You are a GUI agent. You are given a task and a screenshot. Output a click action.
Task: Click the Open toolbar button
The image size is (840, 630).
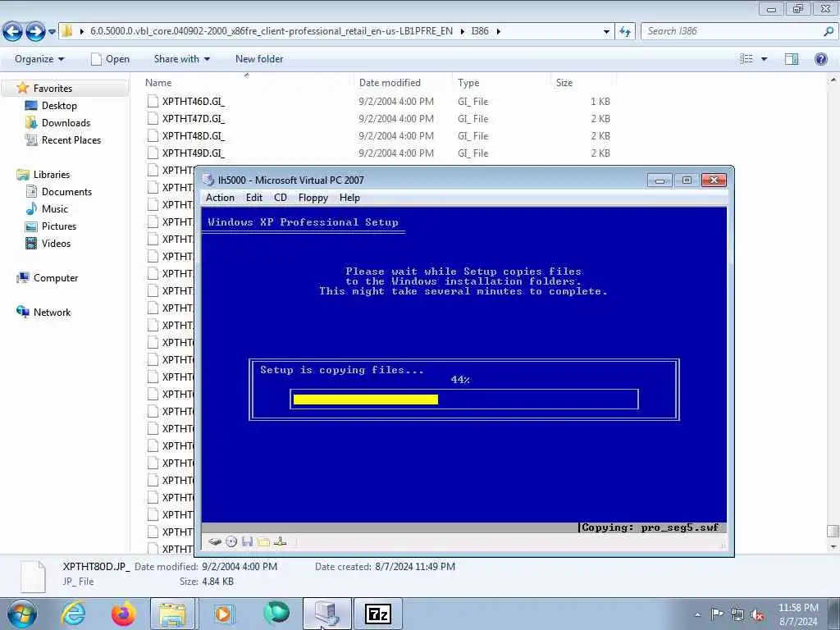pyautogui.click(x=111, y=59)
